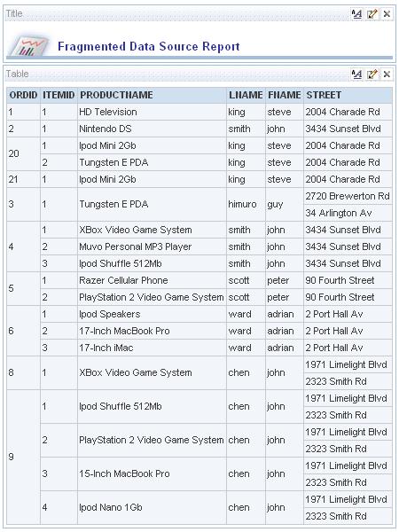Select the ITEMID column header
Screen dimensions: 399x532
(x=59, y=95)
